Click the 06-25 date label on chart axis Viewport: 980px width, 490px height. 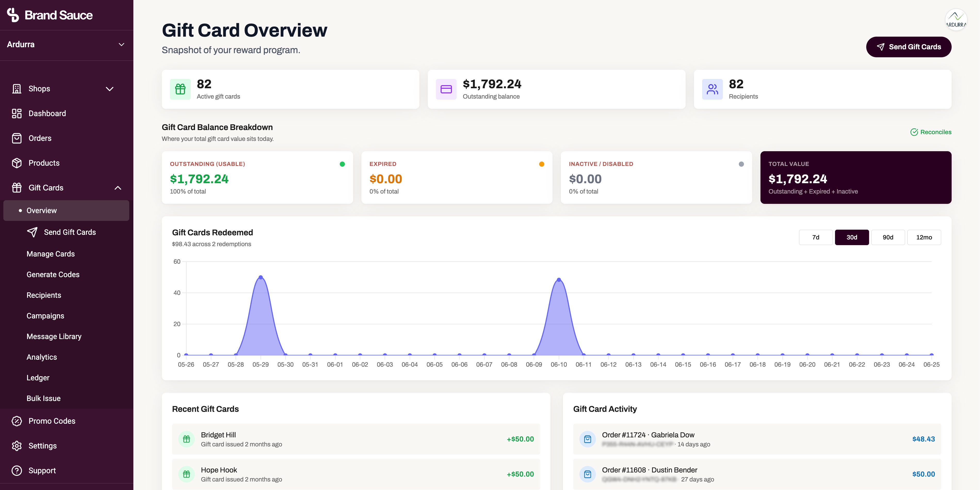[931, 364]
